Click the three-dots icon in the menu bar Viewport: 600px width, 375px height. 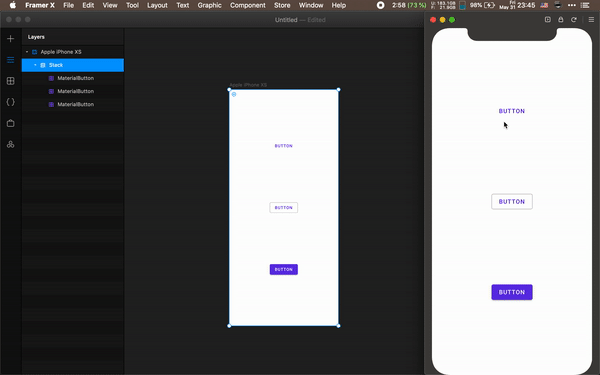coord(572,5)
